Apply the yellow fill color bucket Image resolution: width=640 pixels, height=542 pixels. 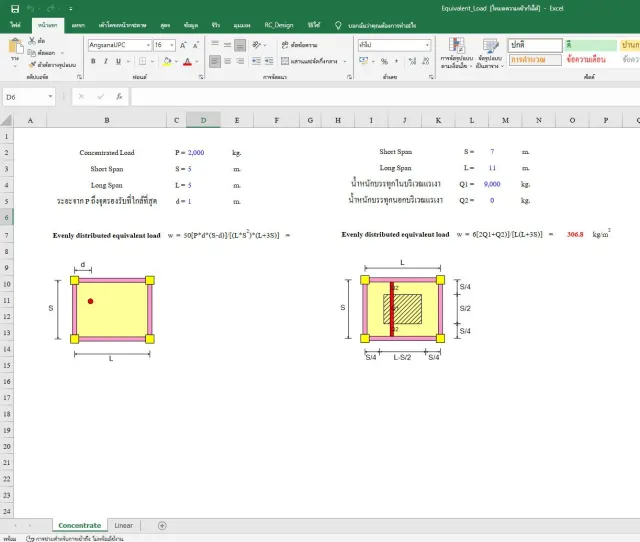click(167, 61)
